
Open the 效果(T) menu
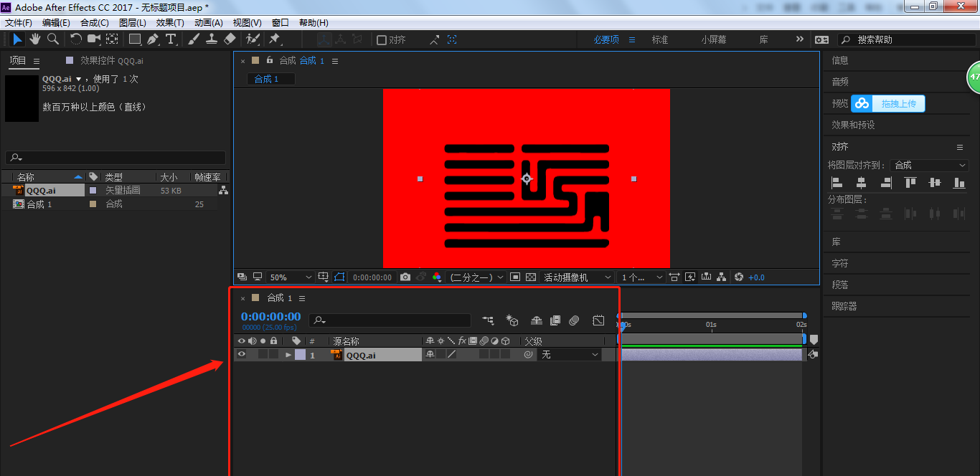[170, 23]
